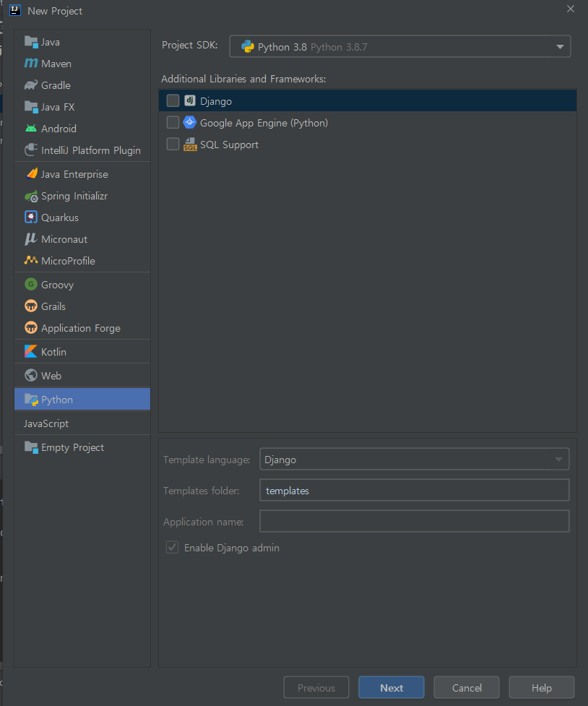The width and height of the screenshot is (588, 706).
Task: Click the Android robot icon
Action: pyautogui.click(x=31, y=129)
